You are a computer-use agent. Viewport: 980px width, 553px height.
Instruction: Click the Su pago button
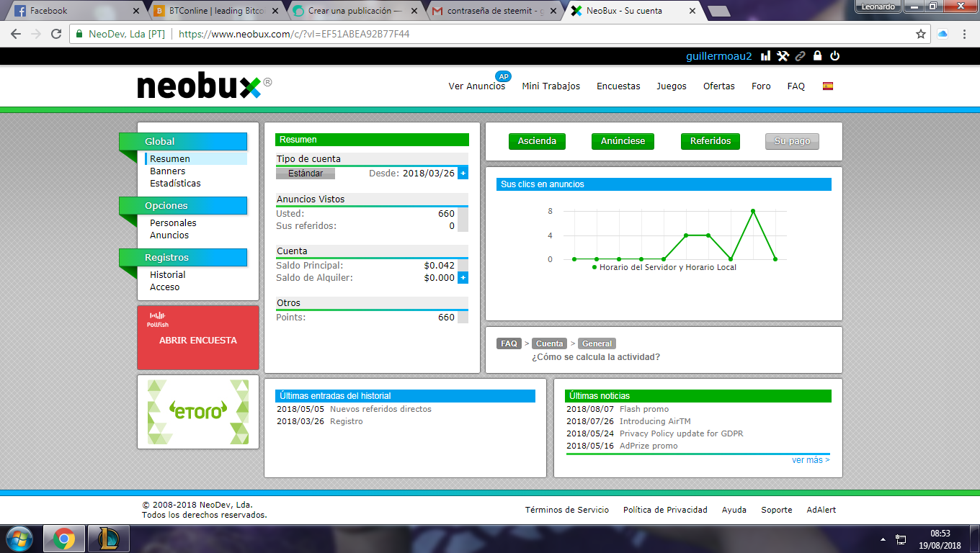792,141
